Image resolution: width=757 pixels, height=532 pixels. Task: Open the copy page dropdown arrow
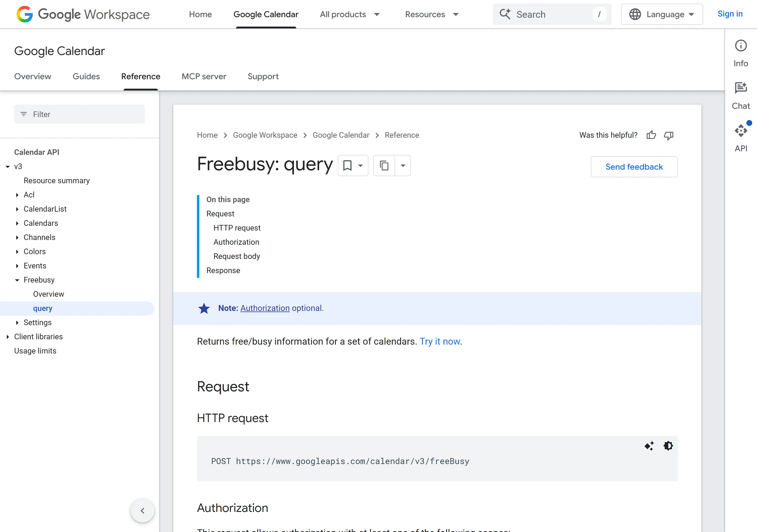point(402,166)
